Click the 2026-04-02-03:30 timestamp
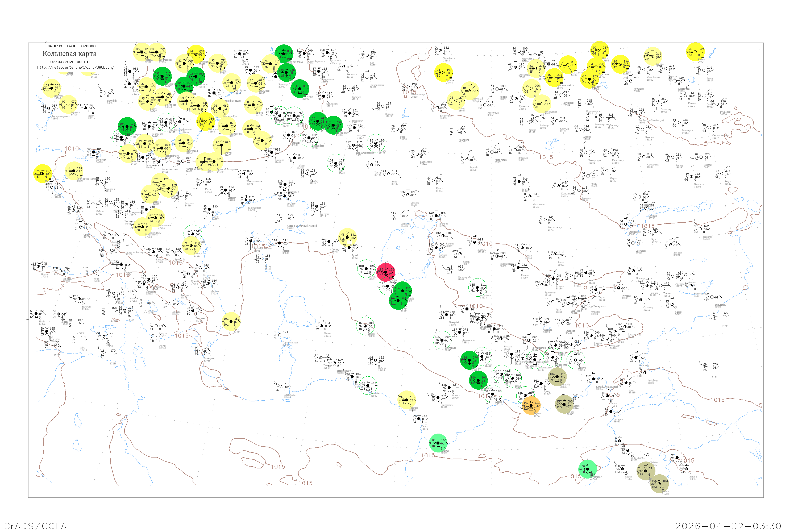This screenshot has width=798, height=532. pyautogui.click(x=728, y=526)
